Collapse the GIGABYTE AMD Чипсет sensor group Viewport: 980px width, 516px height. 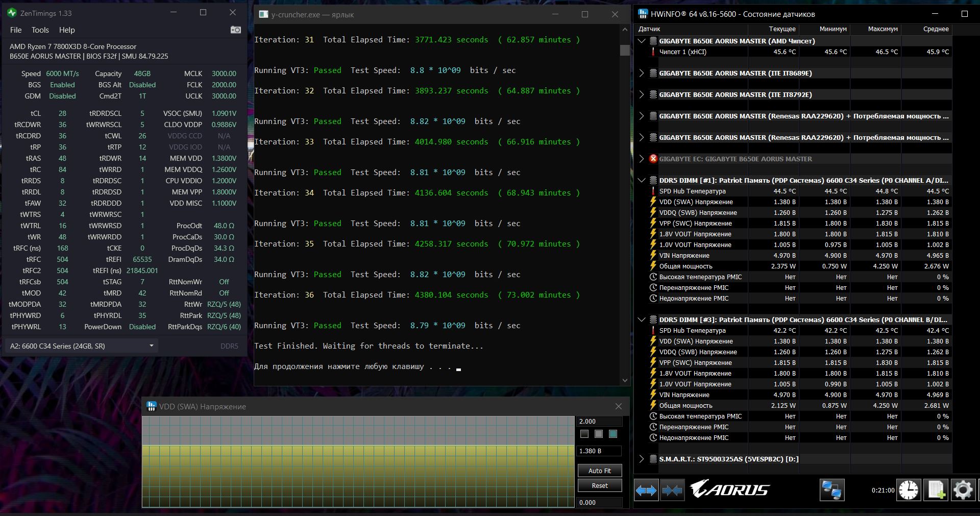coord(642,41)
